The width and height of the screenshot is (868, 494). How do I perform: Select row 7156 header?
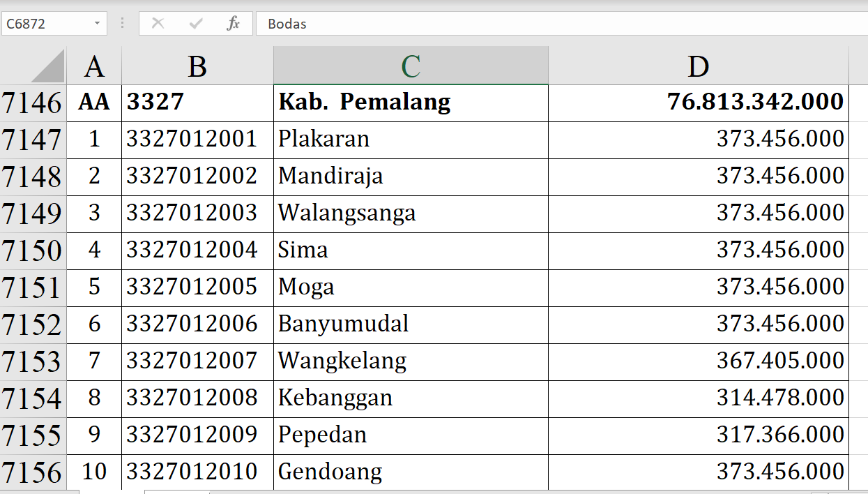pyautogui.click(x=32, y=473)
